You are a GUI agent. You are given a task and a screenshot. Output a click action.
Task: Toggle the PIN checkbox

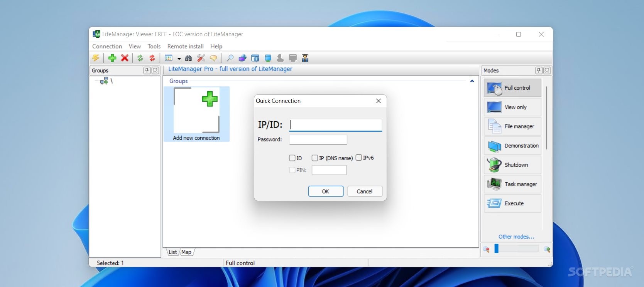[292, 170]
